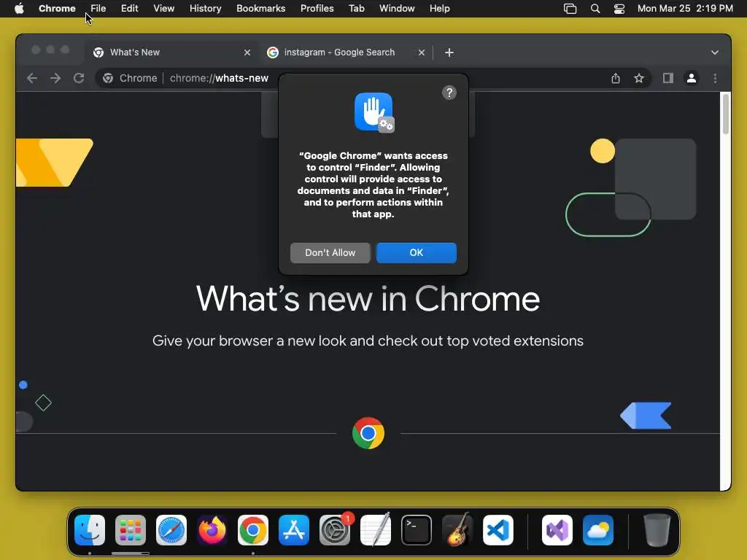Go back with the browser back arrow
The width and height of the screenshot is (747, 560).
(x=32, y=78)
